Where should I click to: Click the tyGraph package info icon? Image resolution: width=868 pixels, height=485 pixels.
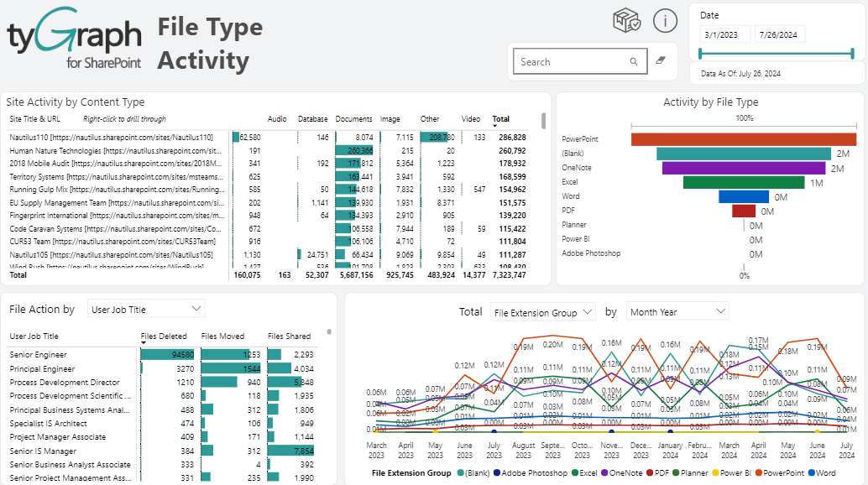tap(625, 20)
